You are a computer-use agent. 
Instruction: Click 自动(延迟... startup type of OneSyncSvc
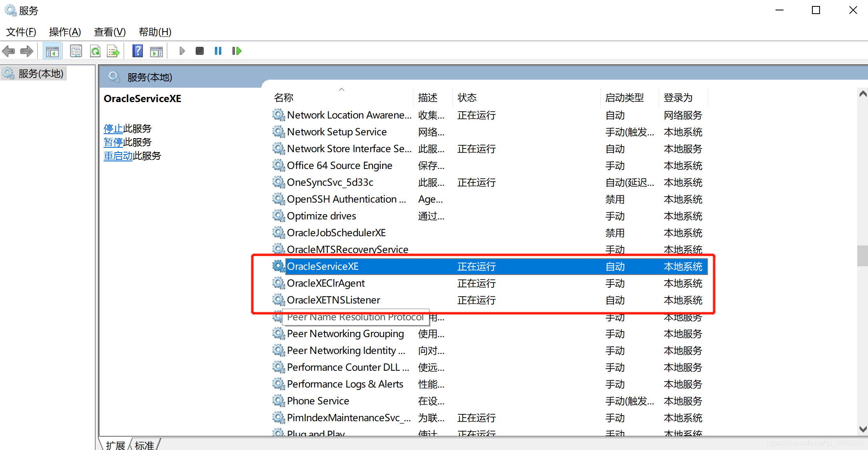pyautogui.click(x=630, y=182)
